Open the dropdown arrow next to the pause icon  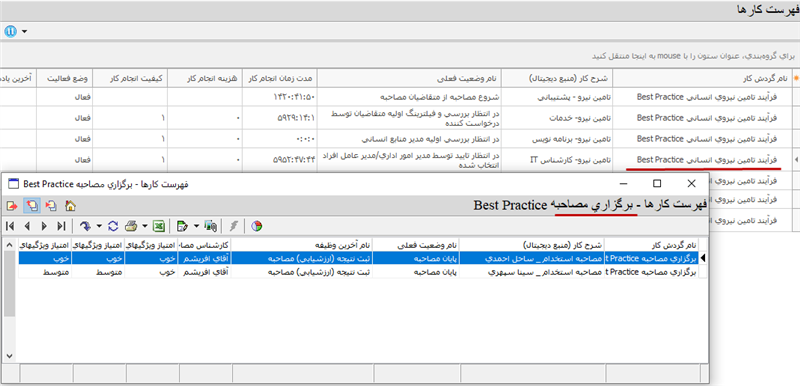pos(24,32)
